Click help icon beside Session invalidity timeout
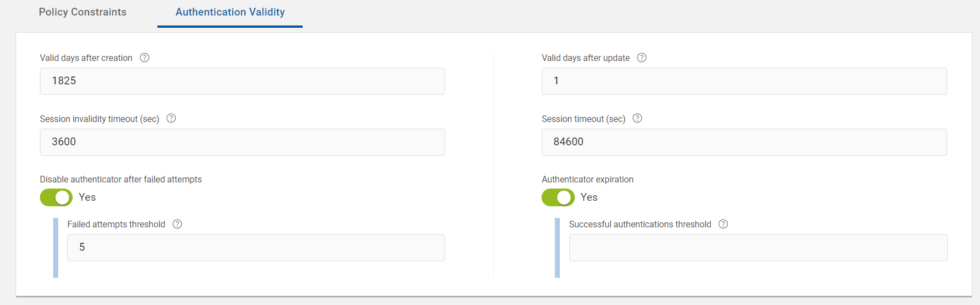Screen dimensions: 980x305 [171, 118]
